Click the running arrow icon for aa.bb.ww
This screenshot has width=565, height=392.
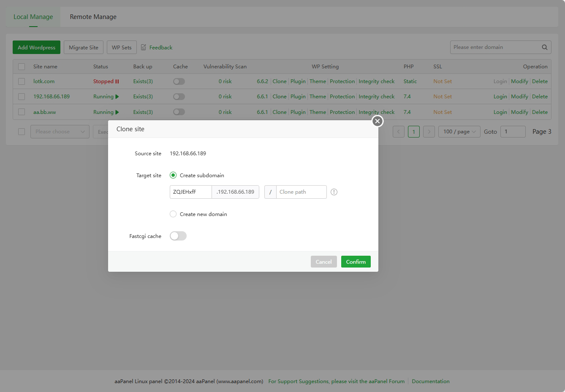click(117, 112)
